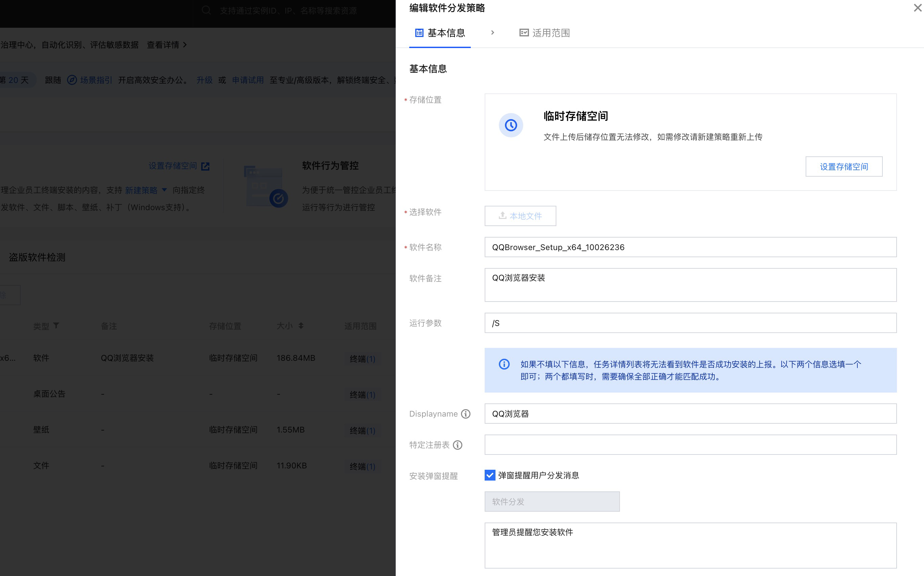924x576 pixels.
Task: Click the external link icon beside 设置存储空间
Action: (x=205, y=166)
